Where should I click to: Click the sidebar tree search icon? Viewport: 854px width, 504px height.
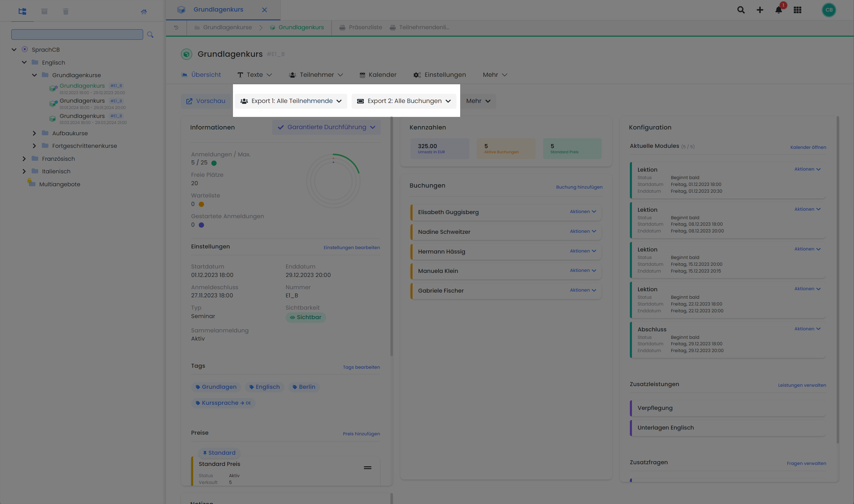150,35
